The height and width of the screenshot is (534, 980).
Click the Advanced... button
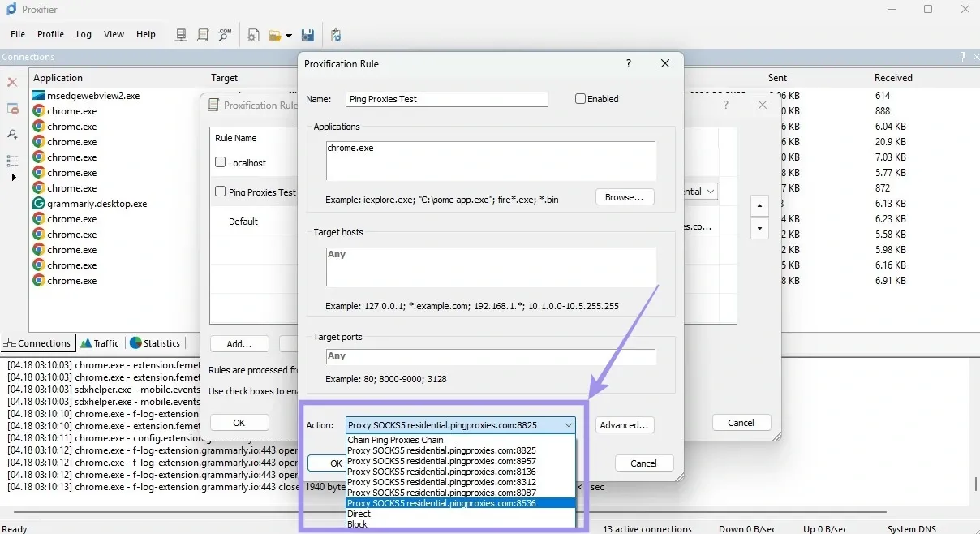[x=625, y=425]
